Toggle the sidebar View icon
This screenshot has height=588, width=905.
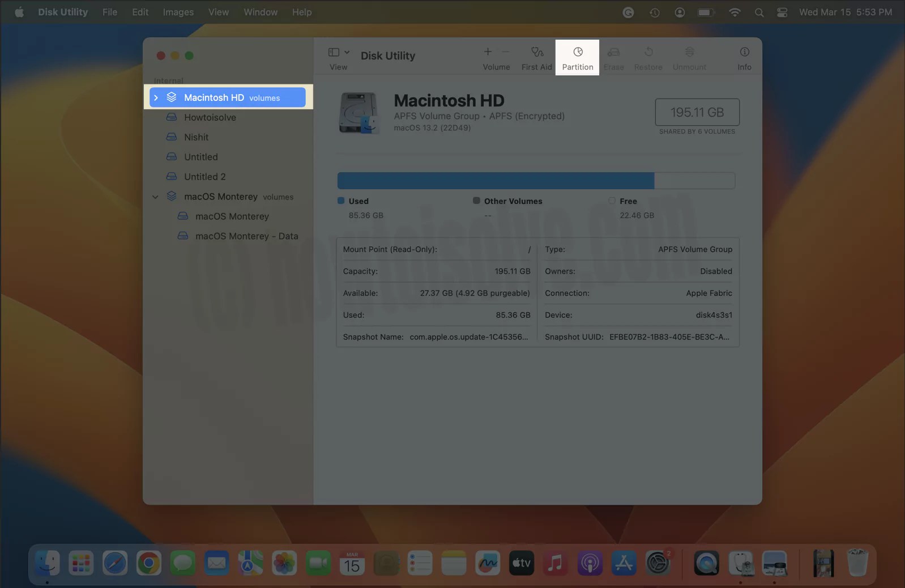click(x=334, y=52)
